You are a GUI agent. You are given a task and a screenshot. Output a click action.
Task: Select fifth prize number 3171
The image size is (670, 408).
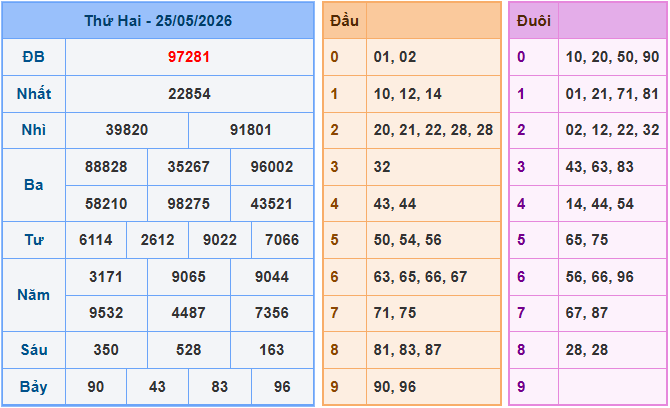(x=106, y=277)
